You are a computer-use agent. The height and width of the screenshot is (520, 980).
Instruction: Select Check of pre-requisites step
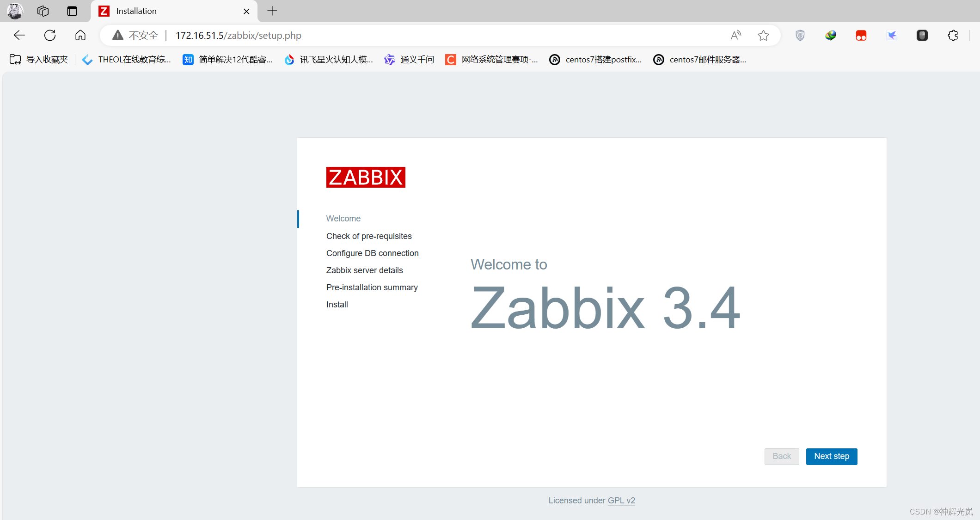369,236
